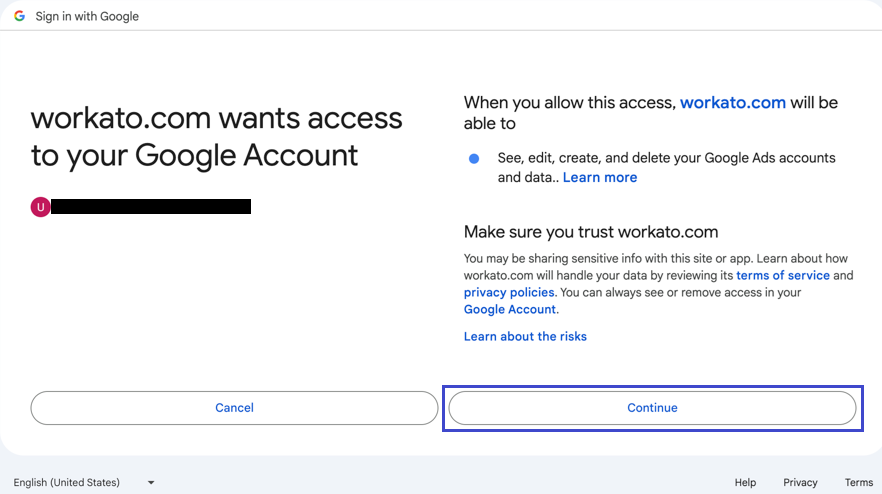This screenshot has width=882, height=494.
Task: Open the Terms footer link
Action: [858, 482]
